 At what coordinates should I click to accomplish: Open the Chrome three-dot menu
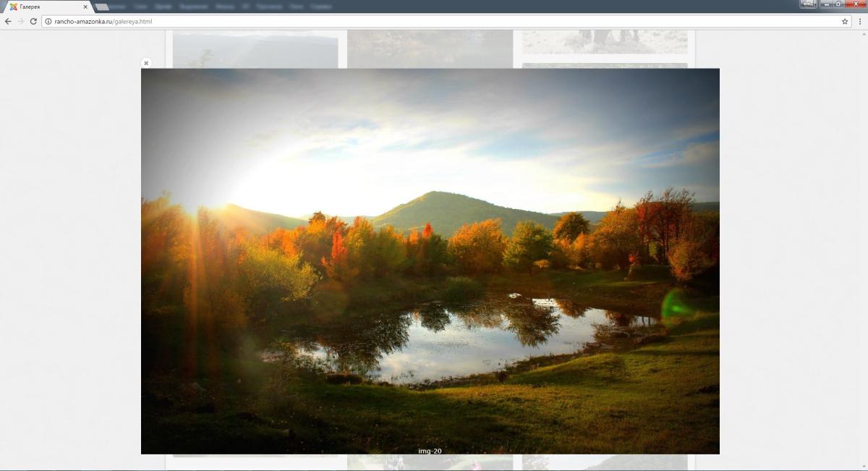[x=860, y=22]
